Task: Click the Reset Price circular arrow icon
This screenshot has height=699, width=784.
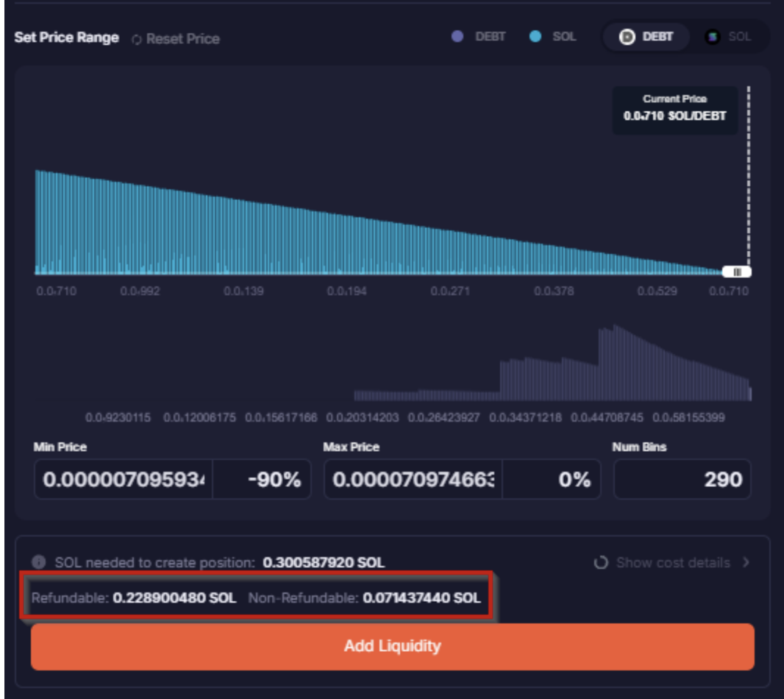Action: (x=137, y=39)
